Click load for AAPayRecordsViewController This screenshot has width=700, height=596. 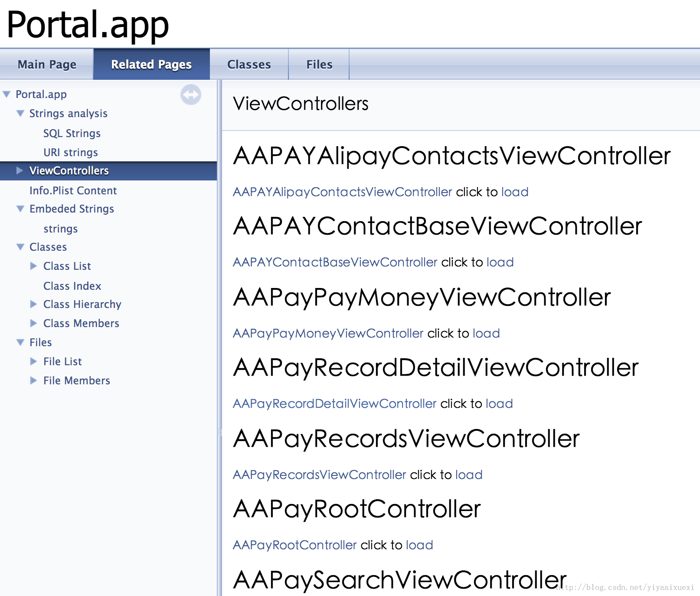click(x=469, y=475)
